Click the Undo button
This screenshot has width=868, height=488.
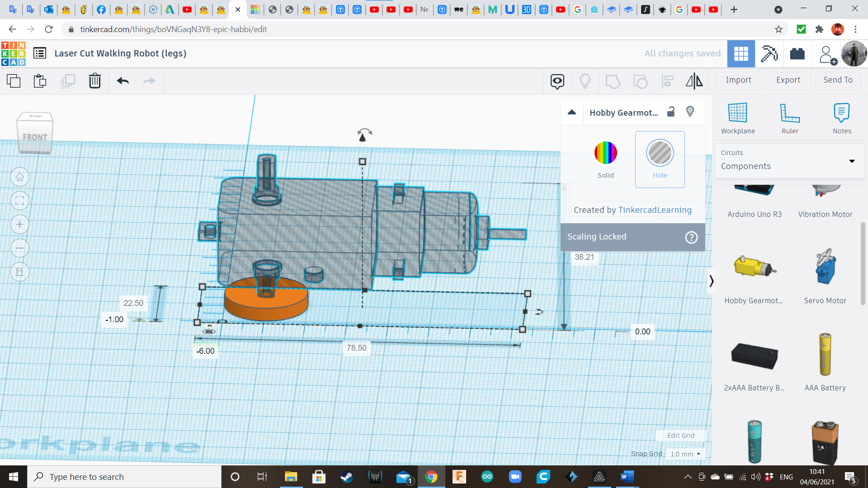point(123,80)
